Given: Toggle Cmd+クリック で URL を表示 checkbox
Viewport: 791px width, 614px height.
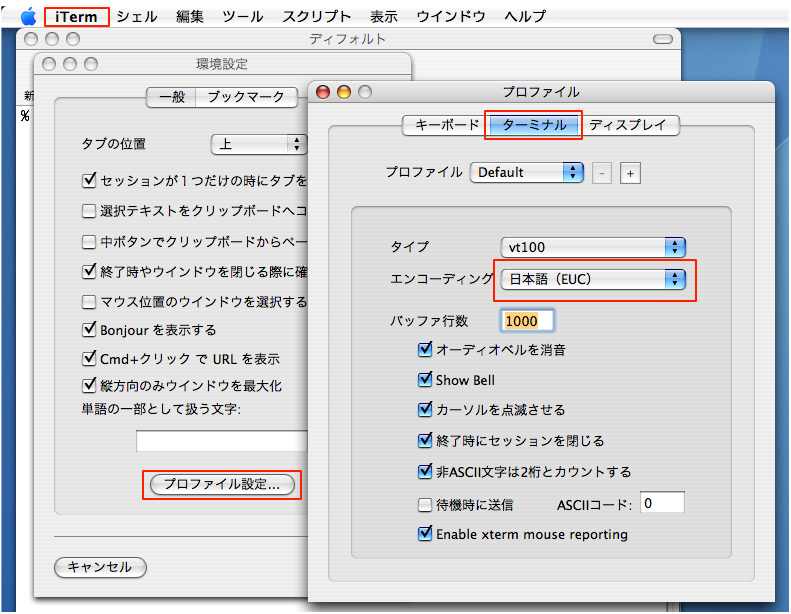Looking at the screenshot, I should (x=89, y=358).
